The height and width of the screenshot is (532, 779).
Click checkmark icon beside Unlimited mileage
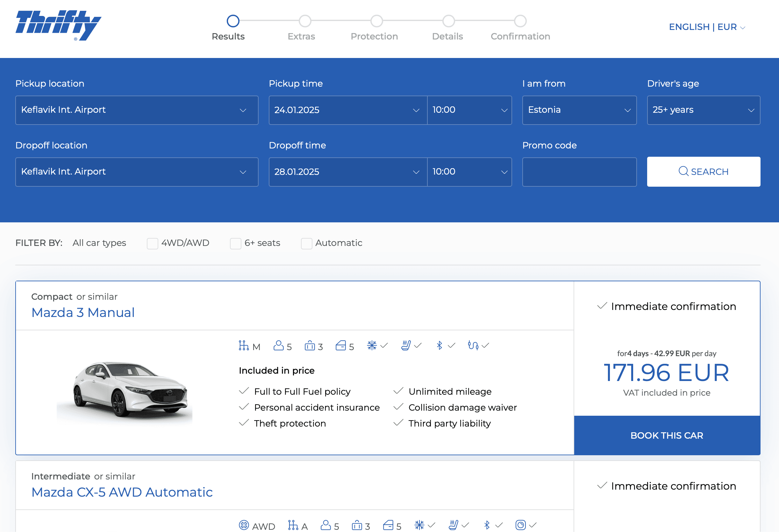[x=398, y=391]
